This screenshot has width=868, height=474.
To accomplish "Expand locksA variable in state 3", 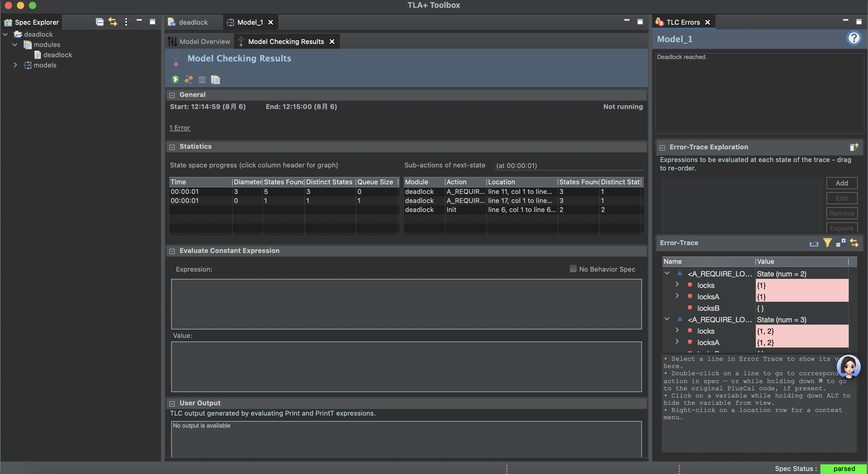I will tap(677, 342).
